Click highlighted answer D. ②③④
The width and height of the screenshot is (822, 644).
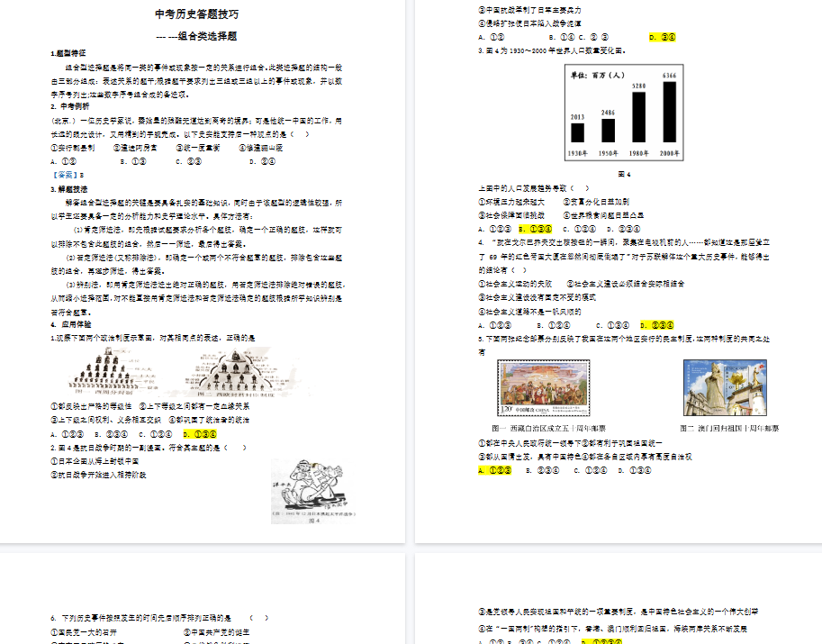point(657,326)
